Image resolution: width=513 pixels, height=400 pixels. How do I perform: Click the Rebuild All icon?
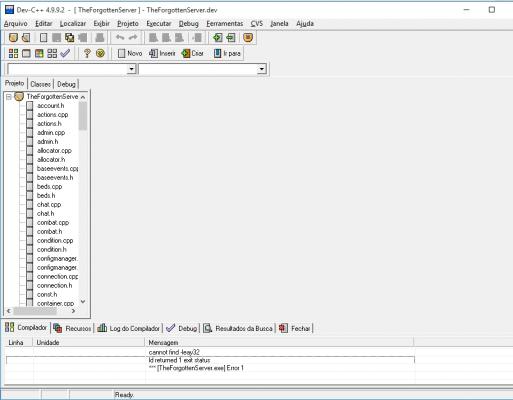pyautogui.click(x=52, y=53)
